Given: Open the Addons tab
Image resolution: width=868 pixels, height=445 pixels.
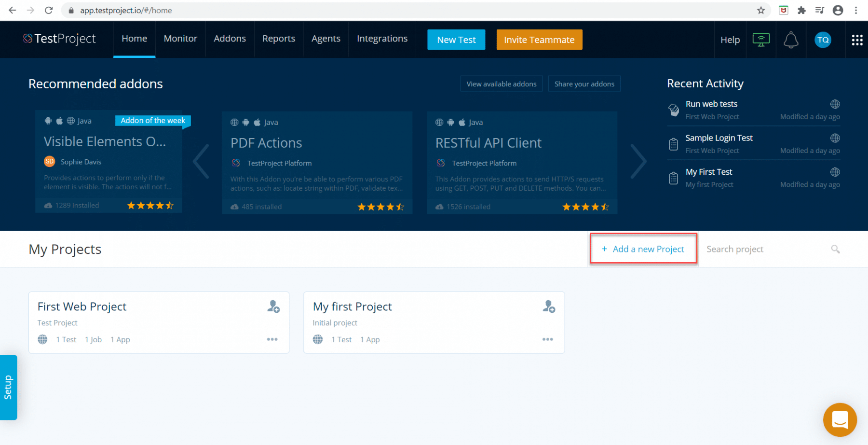Looking at the screenshot, I should 230,39.
